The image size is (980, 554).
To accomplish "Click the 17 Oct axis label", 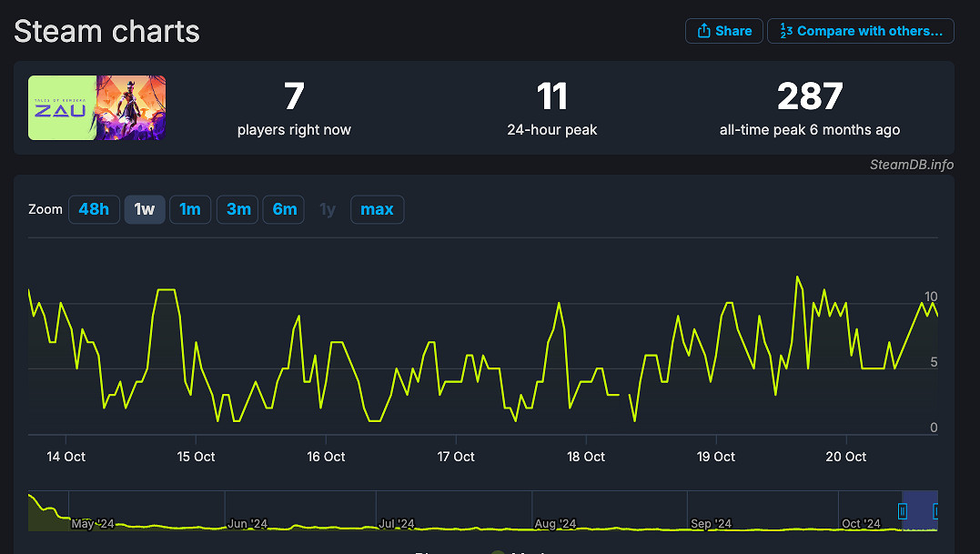I will 456,457.
